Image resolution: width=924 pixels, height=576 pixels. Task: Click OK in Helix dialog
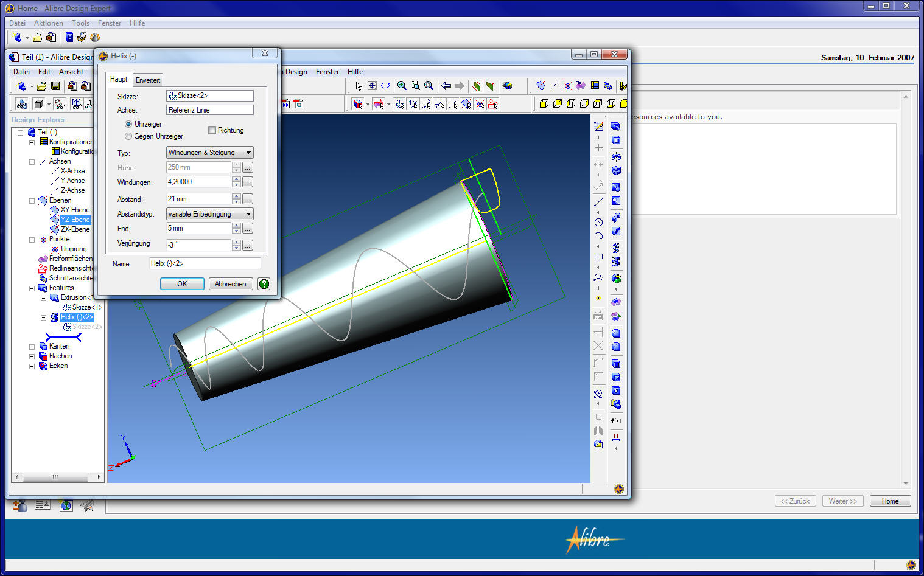click(x=182, y=284)
